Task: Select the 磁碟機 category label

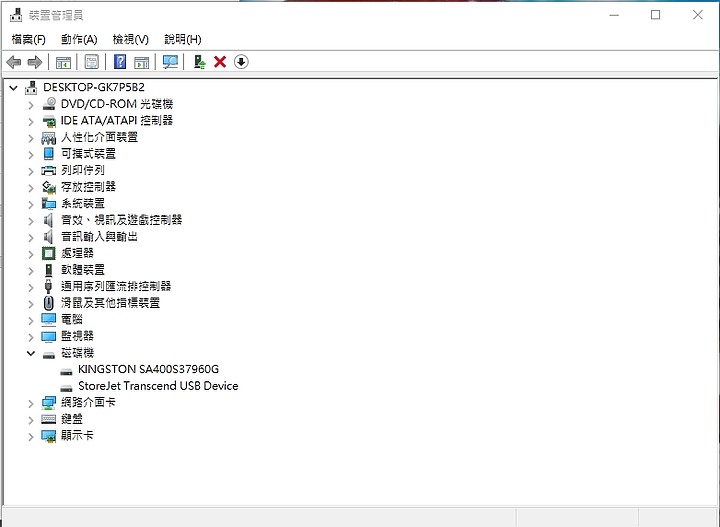Action: coord(78,353)
